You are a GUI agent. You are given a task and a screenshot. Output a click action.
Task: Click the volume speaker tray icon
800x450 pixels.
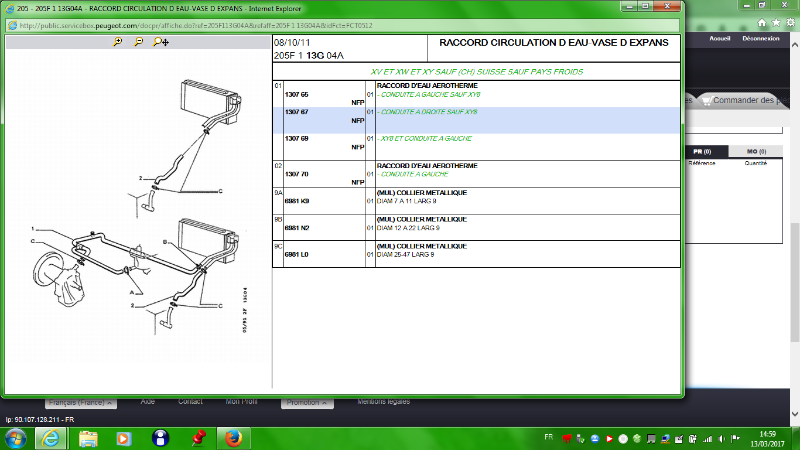coord(721,439)
